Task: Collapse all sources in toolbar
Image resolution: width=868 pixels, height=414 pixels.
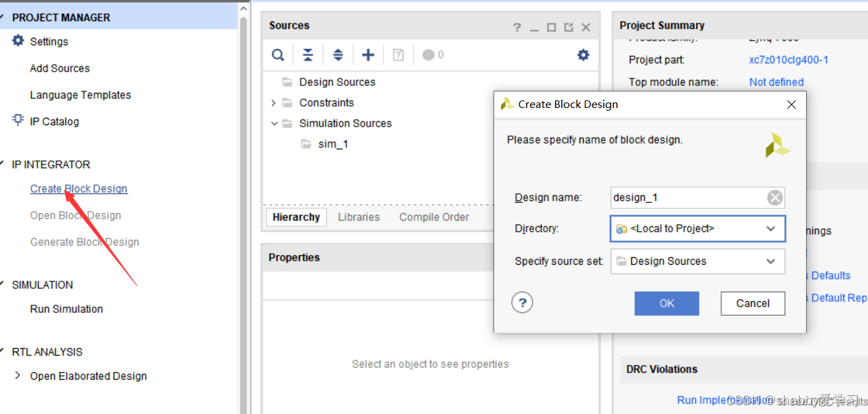Action: [308, 55]
